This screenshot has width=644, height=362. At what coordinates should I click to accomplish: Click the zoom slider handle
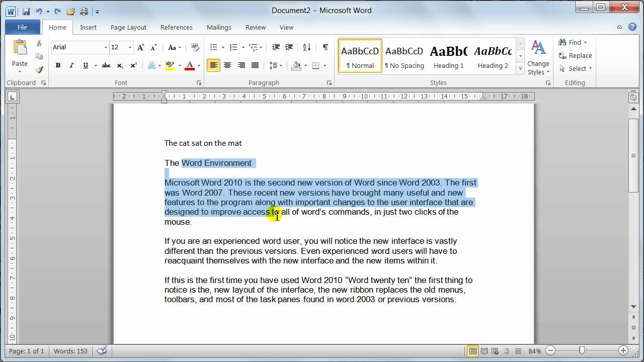[x=582, y=350]
